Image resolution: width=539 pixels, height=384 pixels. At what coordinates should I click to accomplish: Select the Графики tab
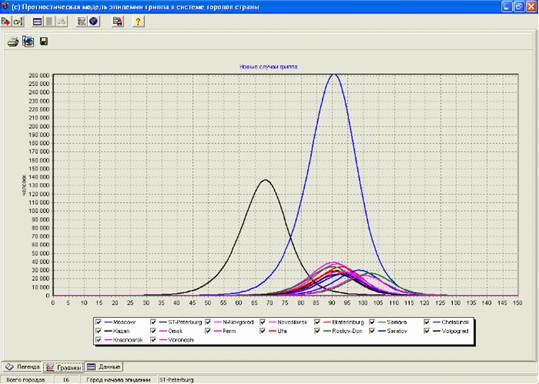click(x=64, y=367)
